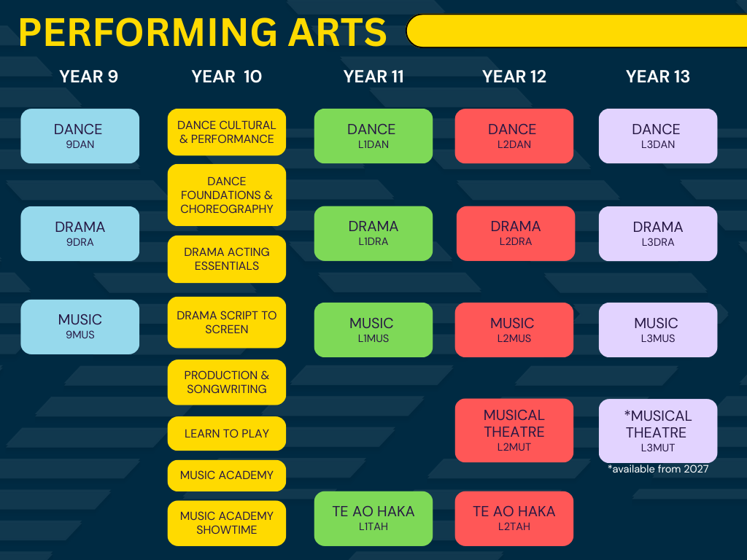The width and height of the screenshot is (747, 560).
Task: Open the Music Academy box
Action: point(226,475)
